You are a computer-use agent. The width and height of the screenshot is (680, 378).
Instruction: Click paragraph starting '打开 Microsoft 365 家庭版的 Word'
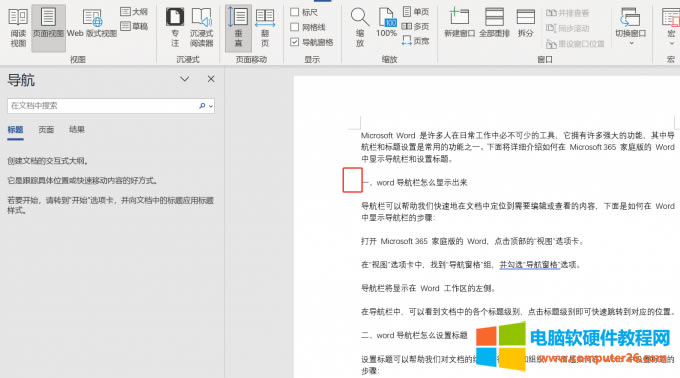tap(472, 241)
